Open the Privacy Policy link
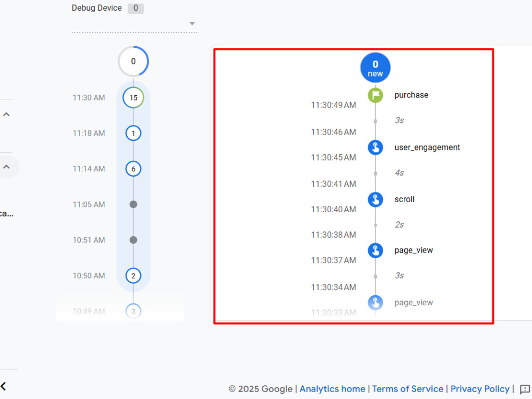The image size is (532, 399). click(x=480, y=389)
